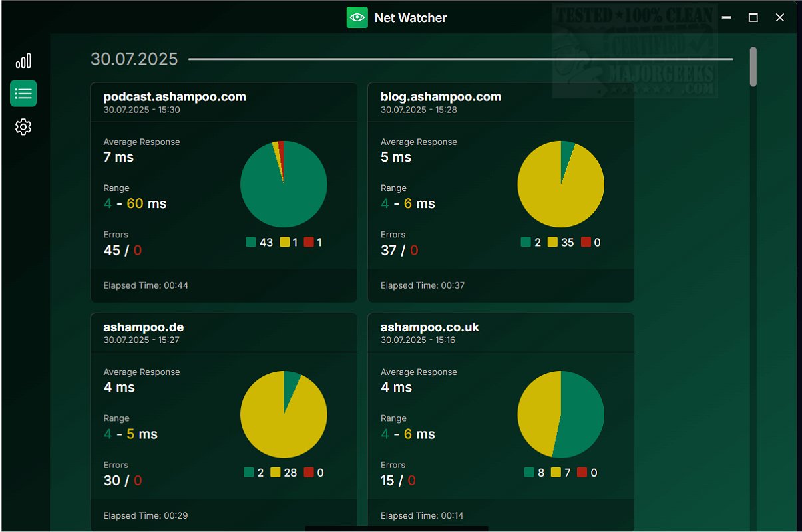Click Elapsed Time: 00:14 text
The height and width of the screenshot is (532, 802).
[422, 515]
